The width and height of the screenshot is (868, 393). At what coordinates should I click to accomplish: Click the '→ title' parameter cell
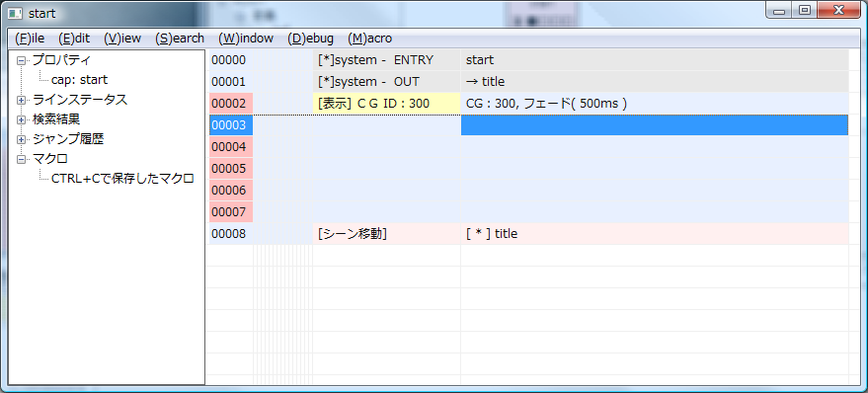pyautogui.click(x=655, y=82)
